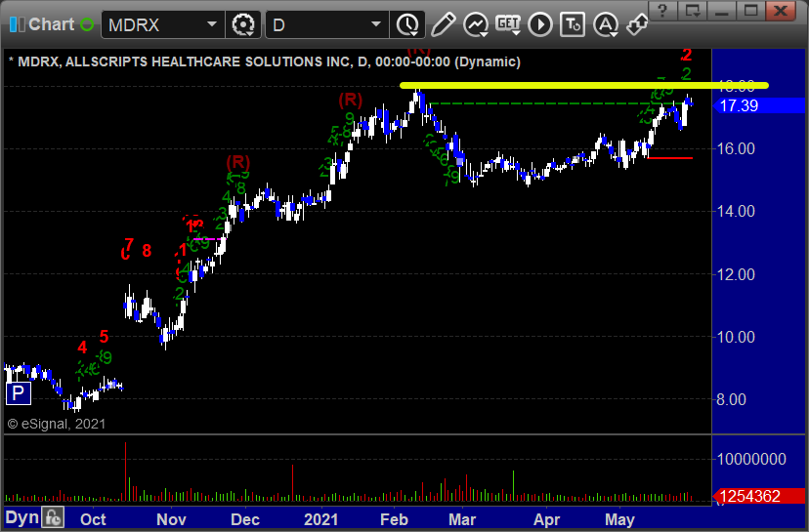Click the 8.00 price axis label
Viewport: 809px width, 532px height.
[x=731, y=399]
